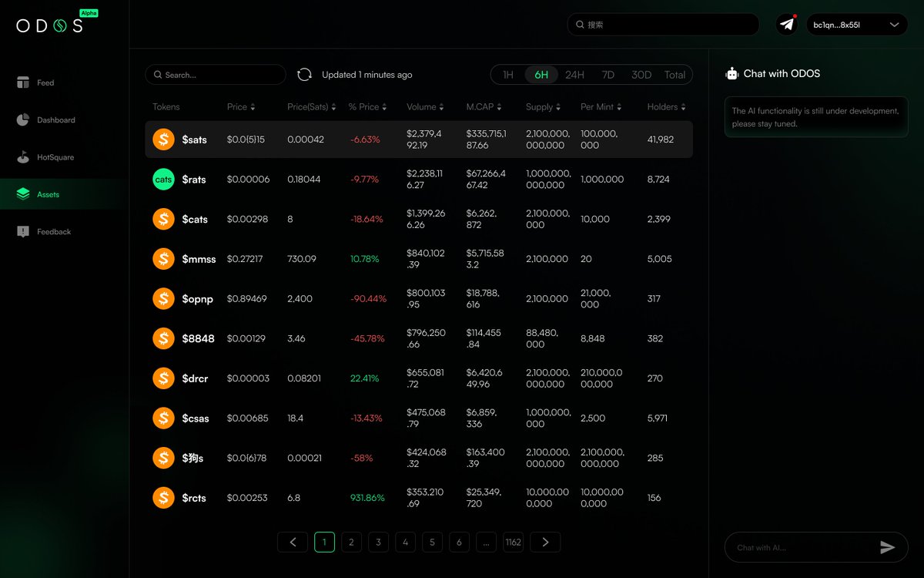The image size is (924, 578).
Task: Click the Alpha badge beside ODOS logo
Action: pos(89,13)
